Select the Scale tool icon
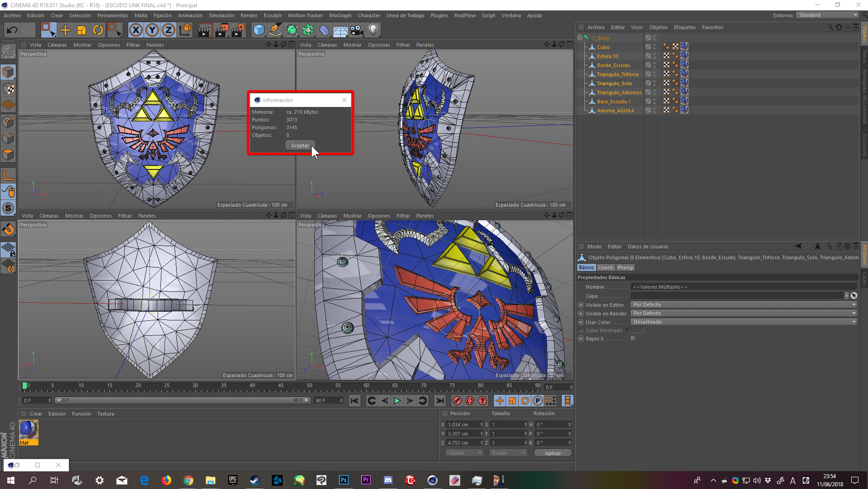 82,30
